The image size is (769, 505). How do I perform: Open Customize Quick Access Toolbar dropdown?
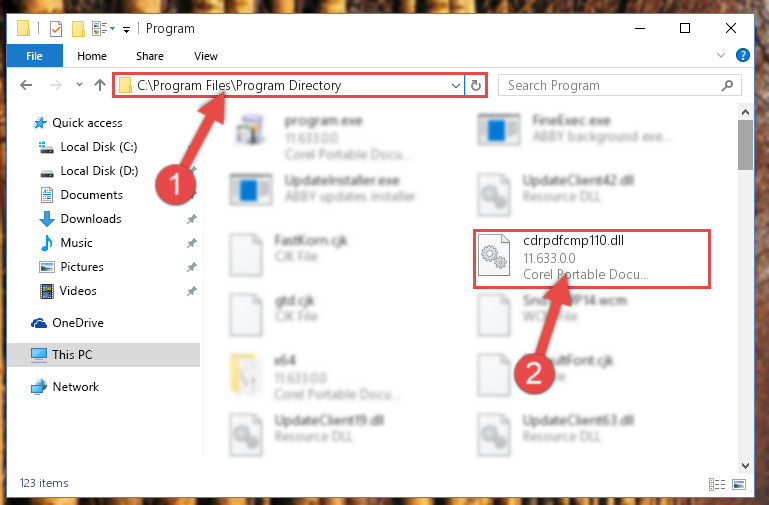(x=126, y=30)
